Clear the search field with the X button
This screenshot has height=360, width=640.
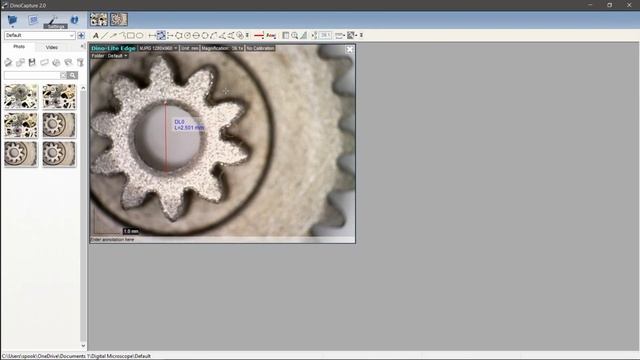click(x=63, y=75)
